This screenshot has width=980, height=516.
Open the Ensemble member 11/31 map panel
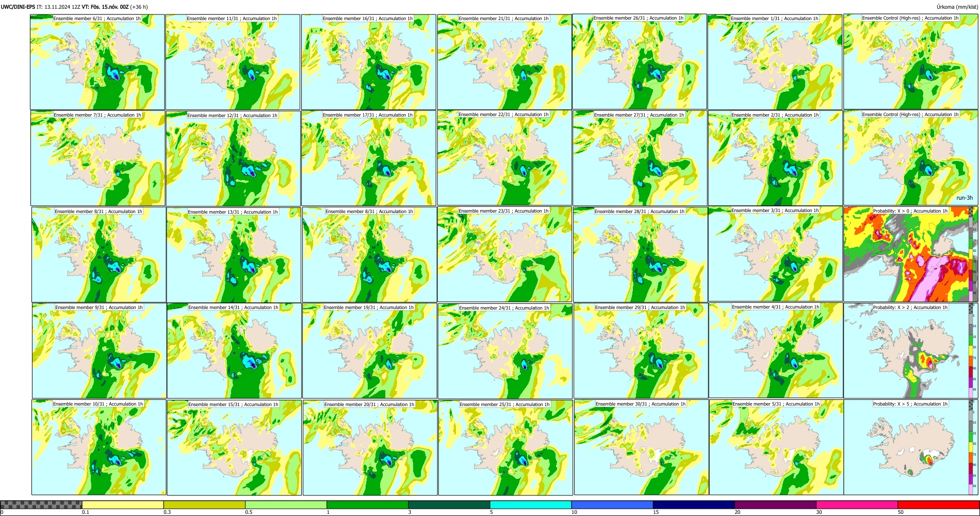233,62
